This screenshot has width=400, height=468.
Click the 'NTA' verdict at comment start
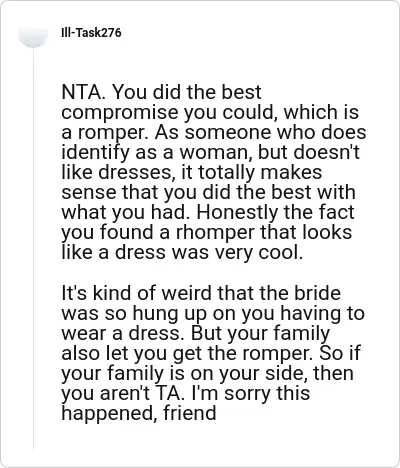pyautogui.click(x=81, y=92)
